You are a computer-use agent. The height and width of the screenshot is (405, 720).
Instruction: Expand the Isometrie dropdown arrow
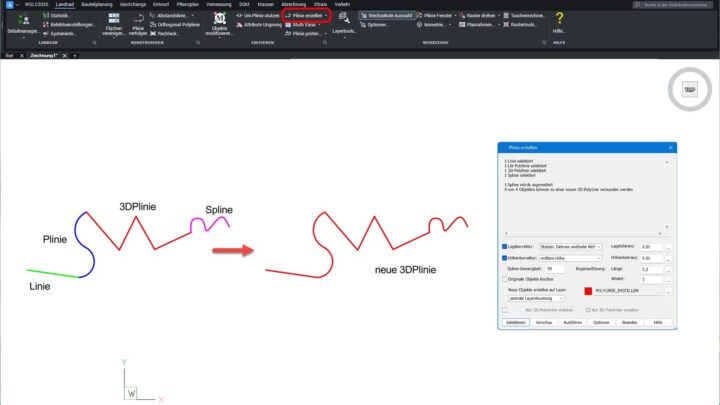tap(450, 25)
